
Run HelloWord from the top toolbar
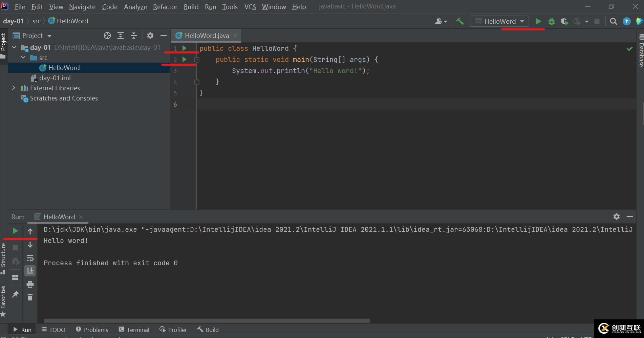point(538,21)
